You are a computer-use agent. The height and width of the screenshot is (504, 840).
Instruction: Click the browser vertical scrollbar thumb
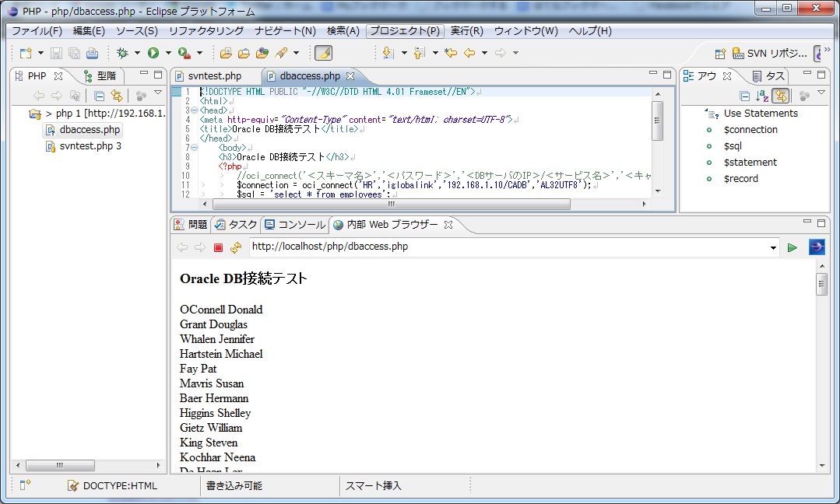tap(822, 284)
